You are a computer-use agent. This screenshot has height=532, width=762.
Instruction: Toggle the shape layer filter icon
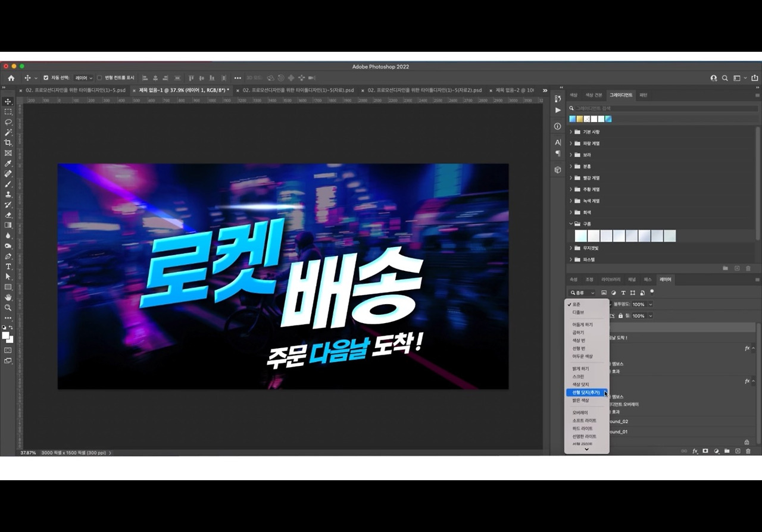click(633, 293)
